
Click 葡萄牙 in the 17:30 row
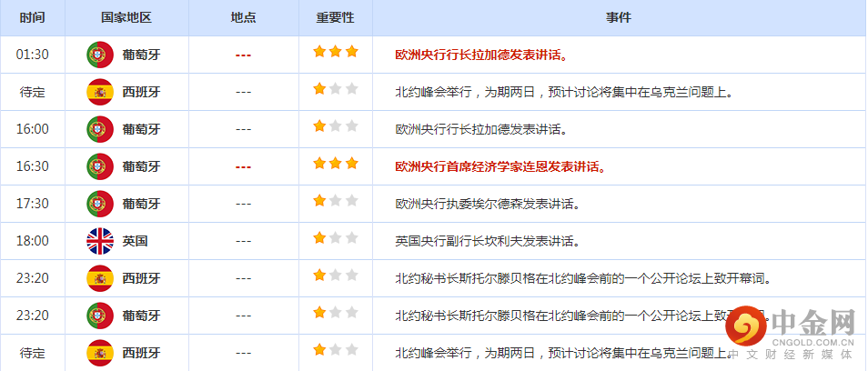tap(141, 204)
